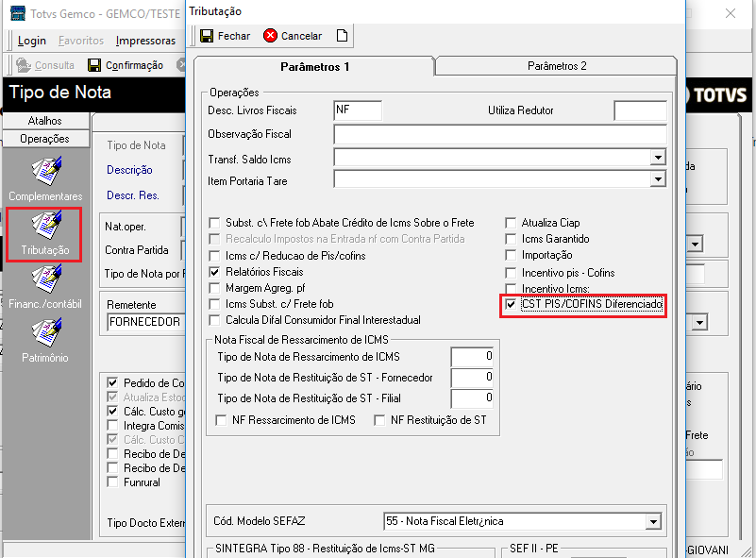This screenshot has height=558, width=756.
Task: Open the Complementares sidebar icon
Action: pyautogui.click(x=47, y=171)
